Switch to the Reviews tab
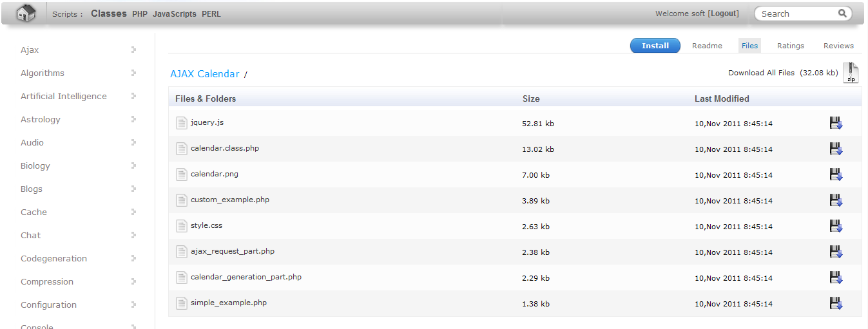 (x=838, y=46)
